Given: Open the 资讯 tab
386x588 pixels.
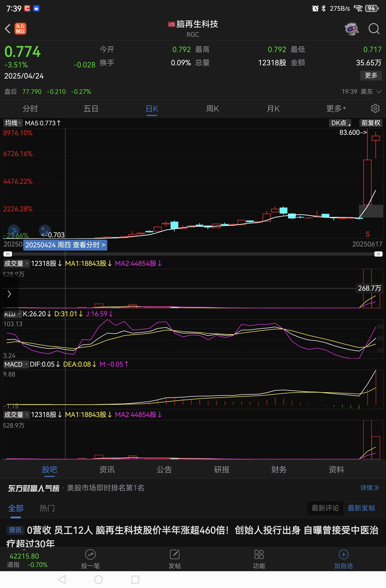Looking at the screenshot, I should coord(107,469).
